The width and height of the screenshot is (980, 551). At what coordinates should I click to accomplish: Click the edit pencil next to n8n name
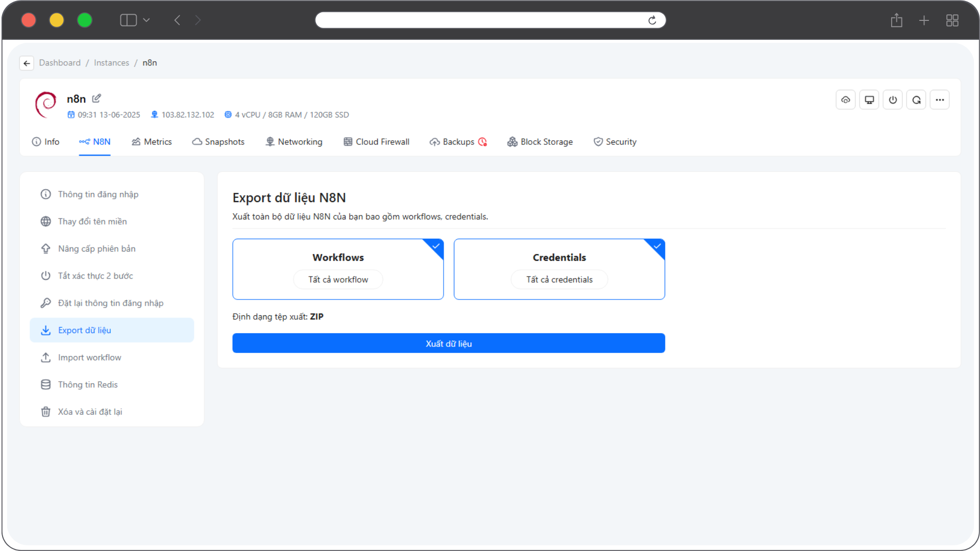tap(96, 98)
